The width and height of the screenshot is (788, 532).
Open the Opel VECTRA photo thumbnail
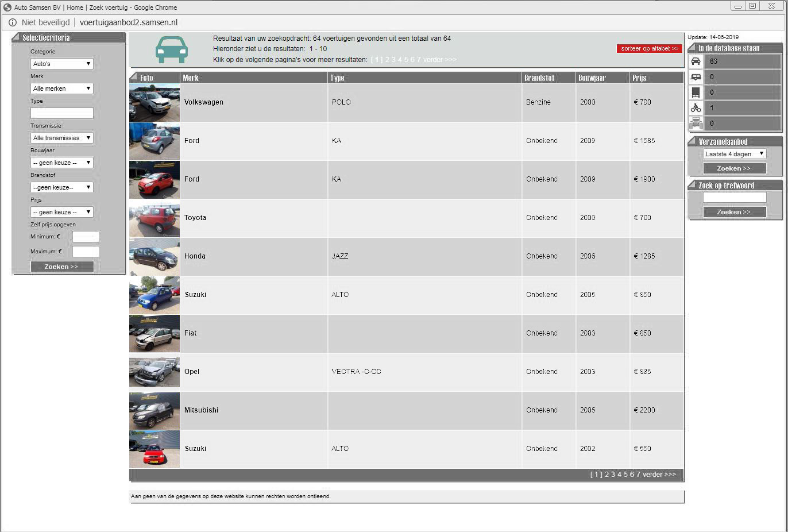tap(154, 372)
